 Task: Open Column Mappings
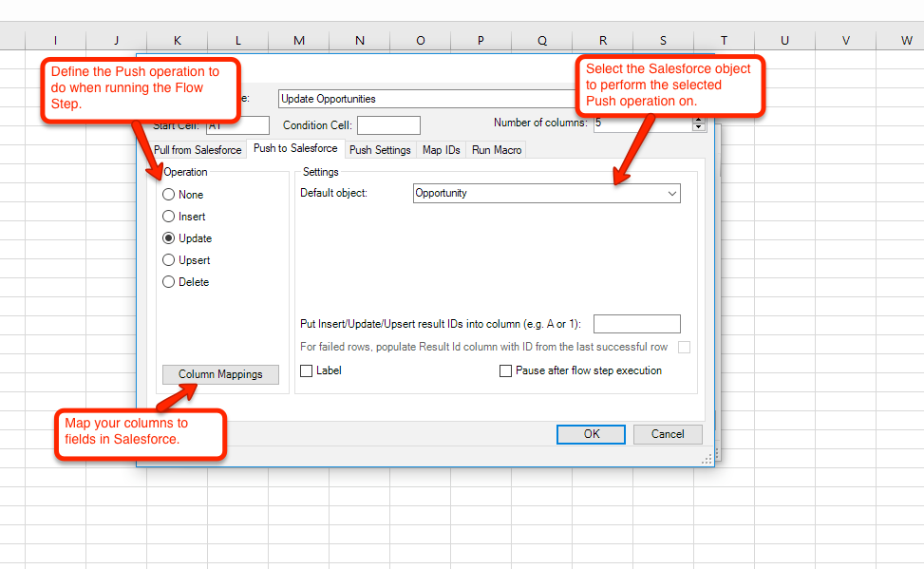220,374
